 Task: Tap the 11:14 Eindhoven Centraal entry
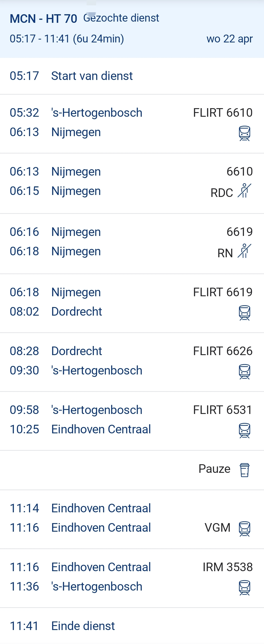point(101,508)
